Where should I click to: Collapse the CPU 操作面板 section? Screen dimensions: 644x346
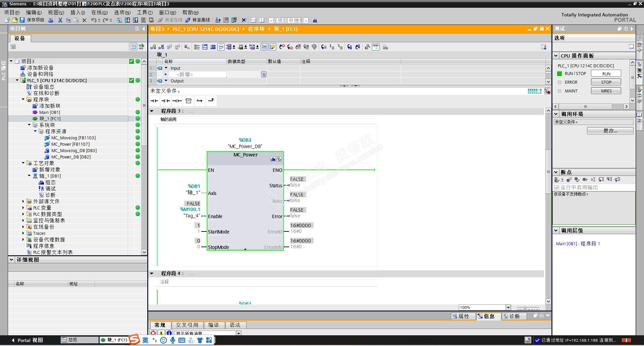coord(556,56)
